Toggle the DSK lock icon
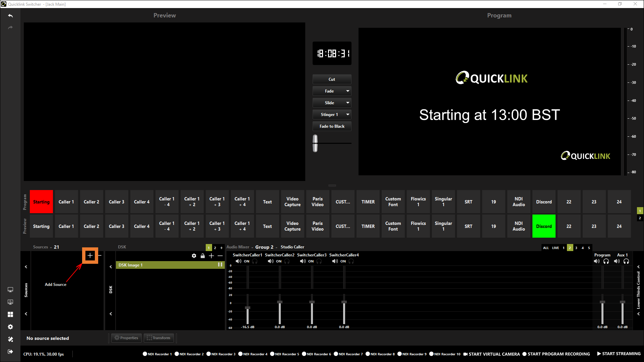Image resolution: width=644 pixels, height=362 pixels. pyautogui.click(x=203, y=256)
